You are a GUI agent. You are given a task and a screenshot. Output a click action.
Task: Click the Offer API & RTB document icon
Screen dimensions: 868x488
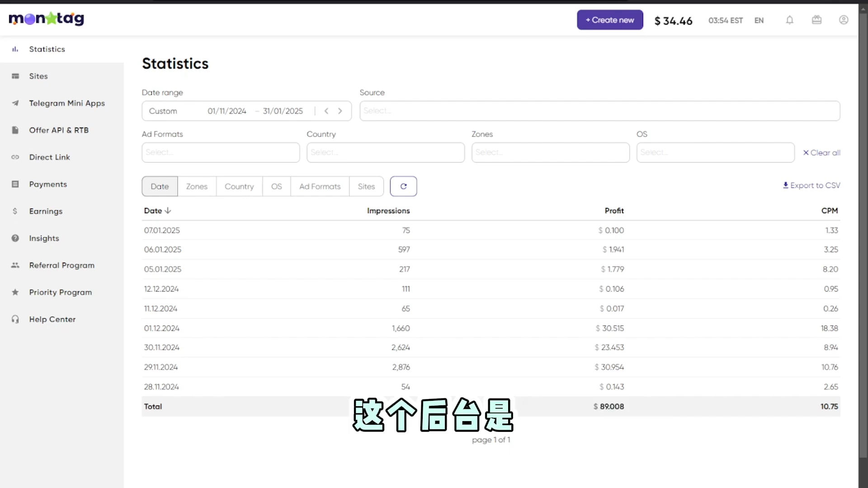coord(15,130)
